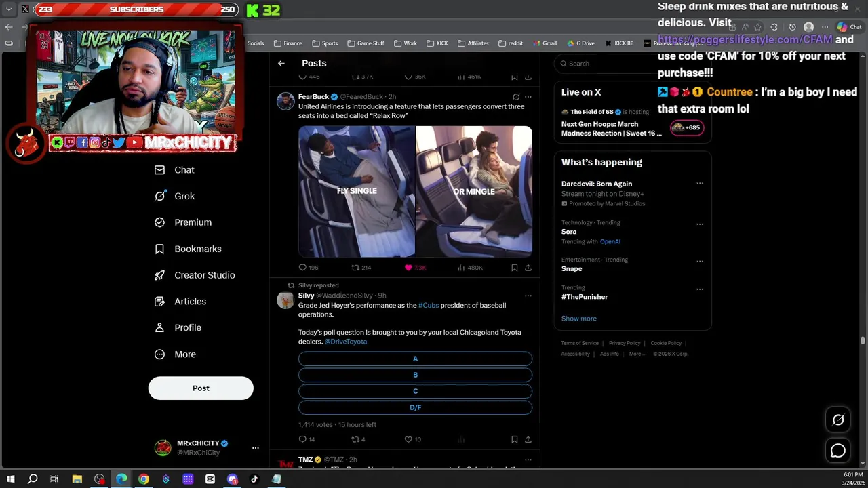
Task: Click the browser page scrollbar
Action: pos(863,341)
